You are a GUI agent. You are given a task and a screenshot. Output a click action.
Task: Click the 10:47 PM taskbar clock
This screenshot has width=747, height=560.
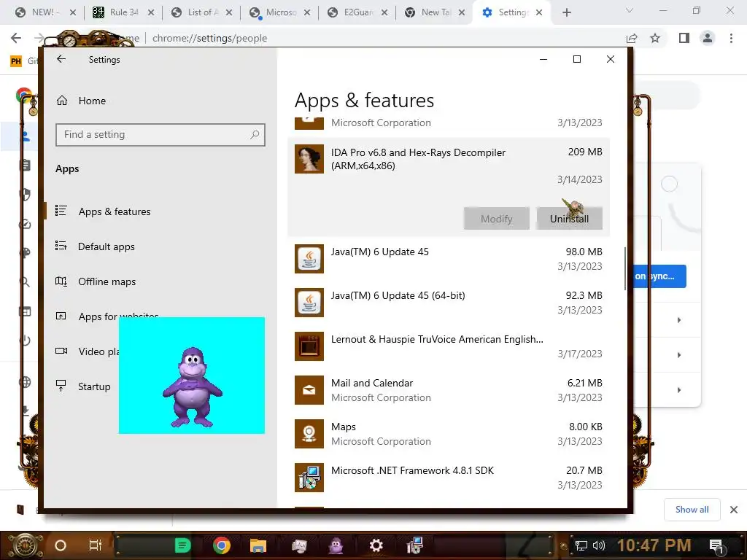pyautogui.click(x=654, y=545)
